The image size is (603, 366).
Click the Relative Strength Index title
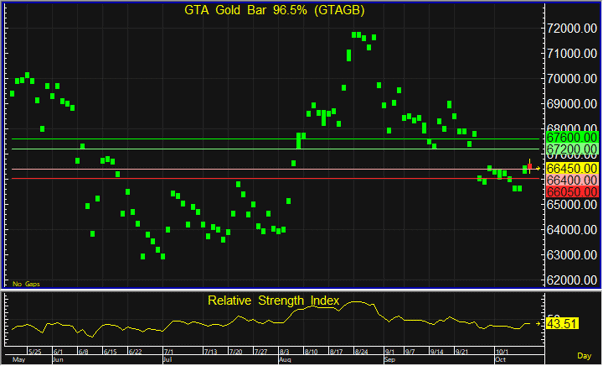click(x=273, y=300)
